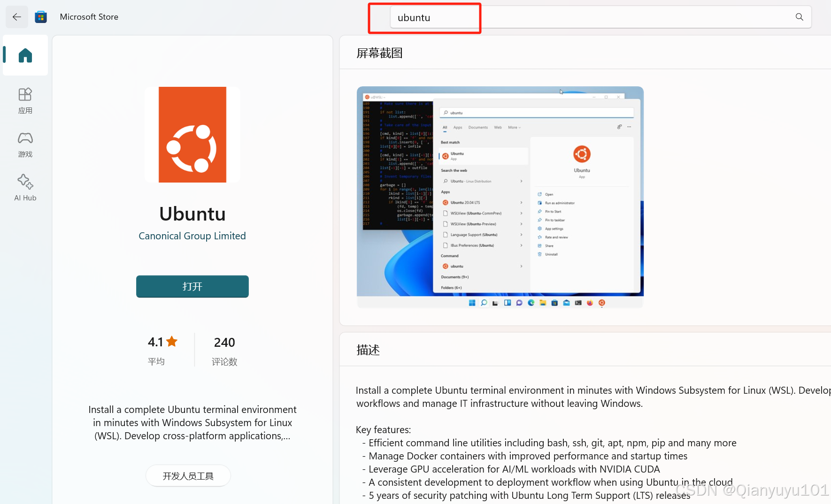Viewport: 831px width, 504px height.
Task: Click the 打开 (Open) button
Action: 192,286
